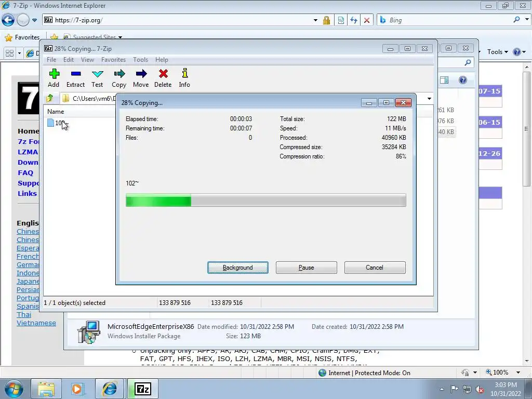Click the Copy toolbar icon
Image resolution: width=532 pixels, height=399 pixels.
pos(119,78)
